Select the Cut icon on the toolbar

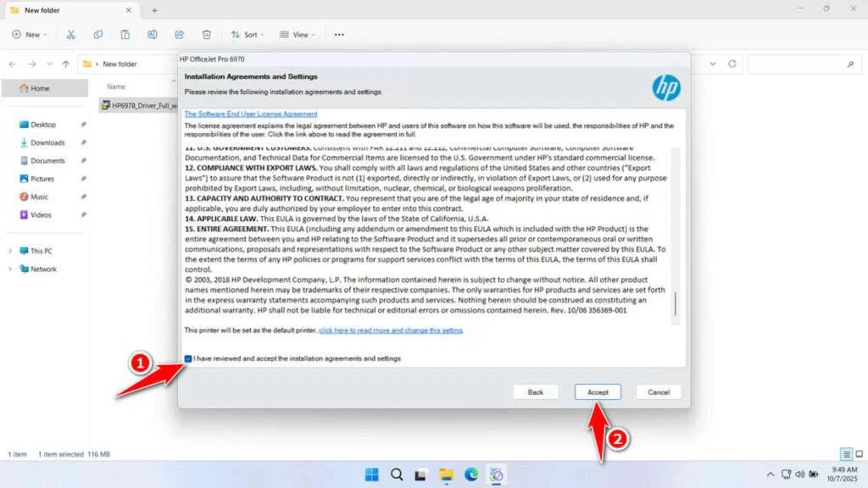point(71,34)
